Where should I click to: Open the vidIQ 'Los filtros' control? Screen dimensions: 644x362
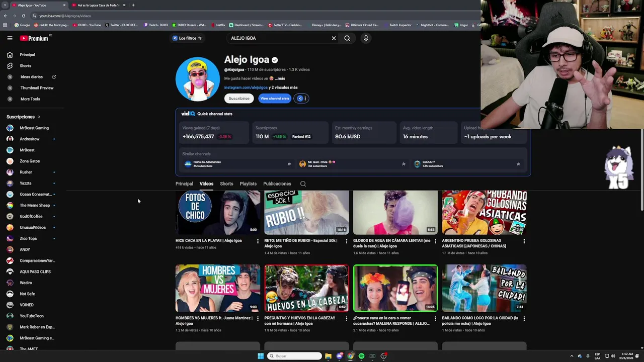[187, 38]
